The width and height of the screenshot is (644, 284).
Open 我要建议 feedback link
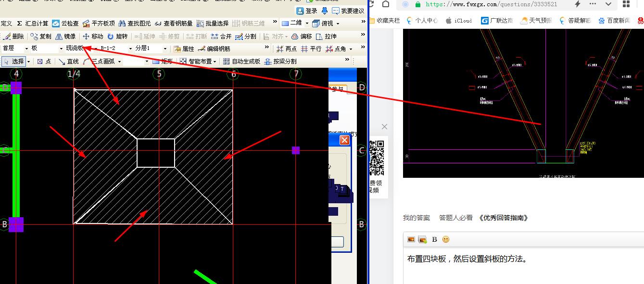tap(348, 11)
